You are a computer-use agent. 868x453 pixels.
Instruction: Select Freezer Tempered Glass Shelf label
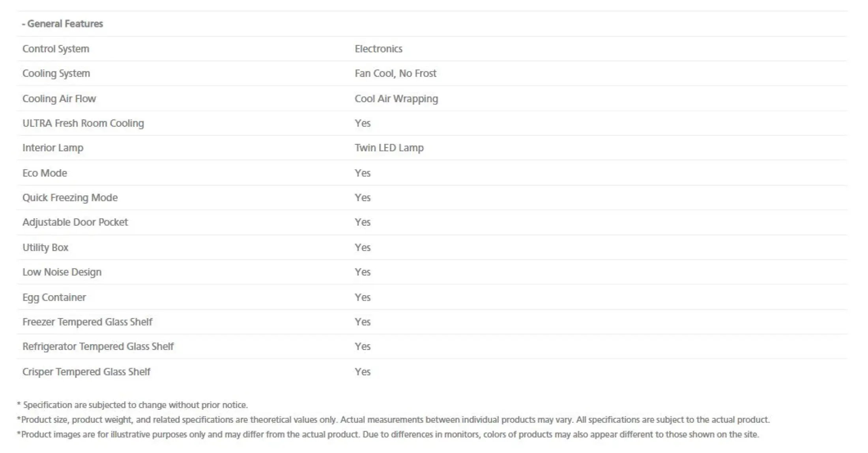87,322
